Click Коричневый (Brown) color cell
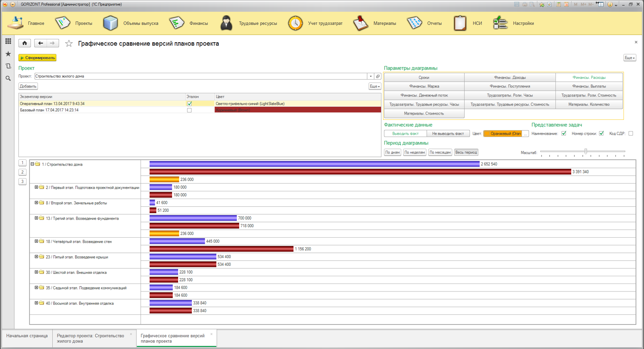 click(x=298, y=110)
